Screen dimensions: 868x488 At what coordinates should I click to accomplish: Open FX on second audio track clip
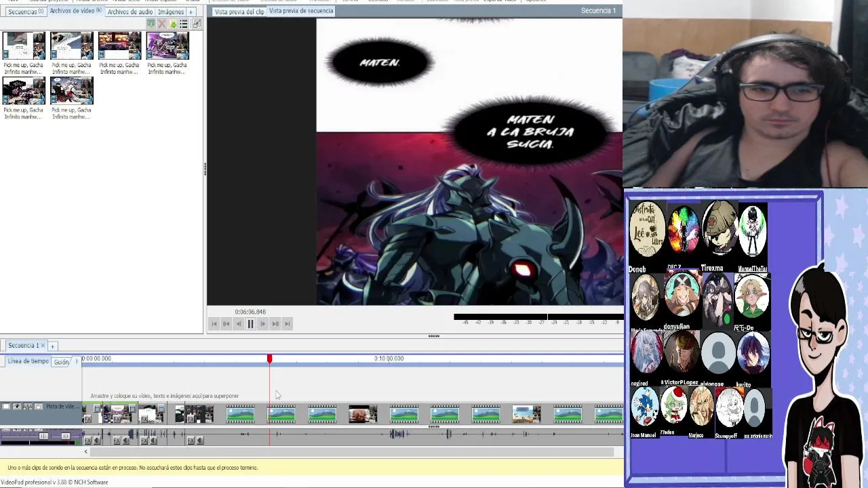117,441
